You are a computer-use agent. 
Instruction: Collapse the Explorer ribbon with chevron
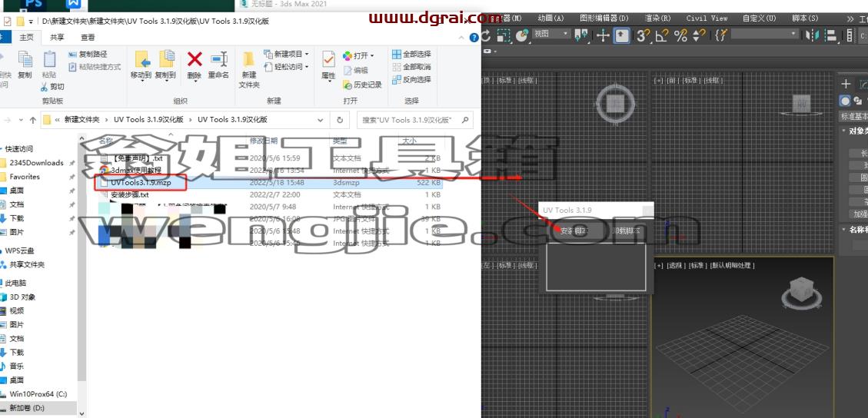pyautogui.click(x=462, y=38)
